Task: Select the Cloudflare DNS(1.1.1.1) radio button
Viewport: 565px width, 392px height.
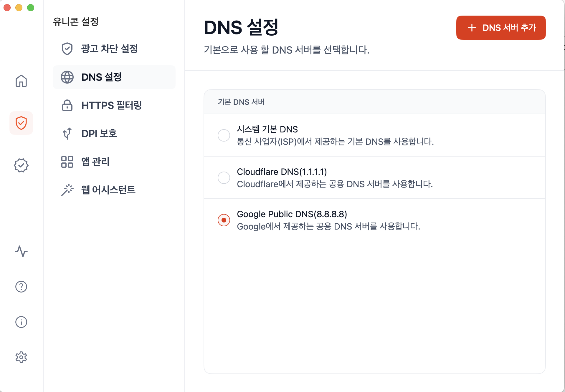Action: click(x=224, y=178)
